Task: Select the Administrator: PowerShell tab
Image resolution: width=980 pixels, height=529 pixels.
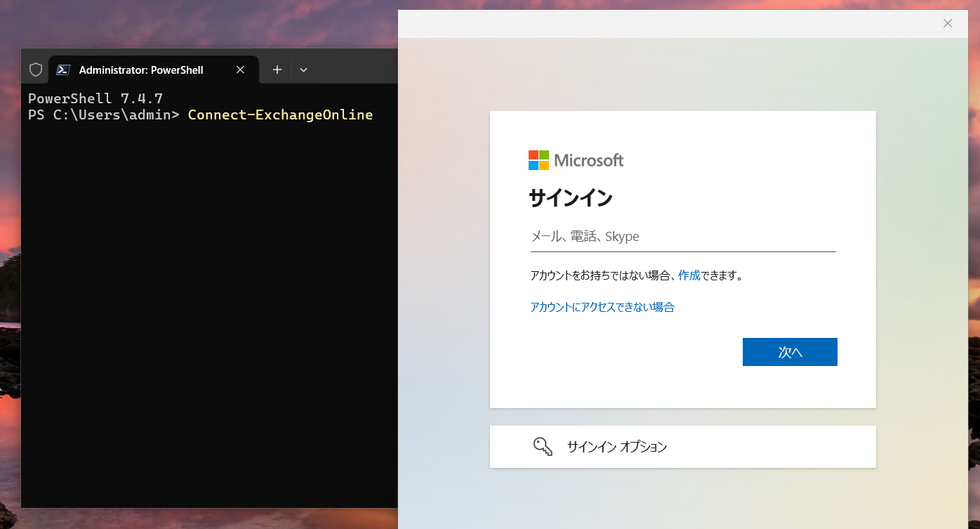Action: coord(154,70)
